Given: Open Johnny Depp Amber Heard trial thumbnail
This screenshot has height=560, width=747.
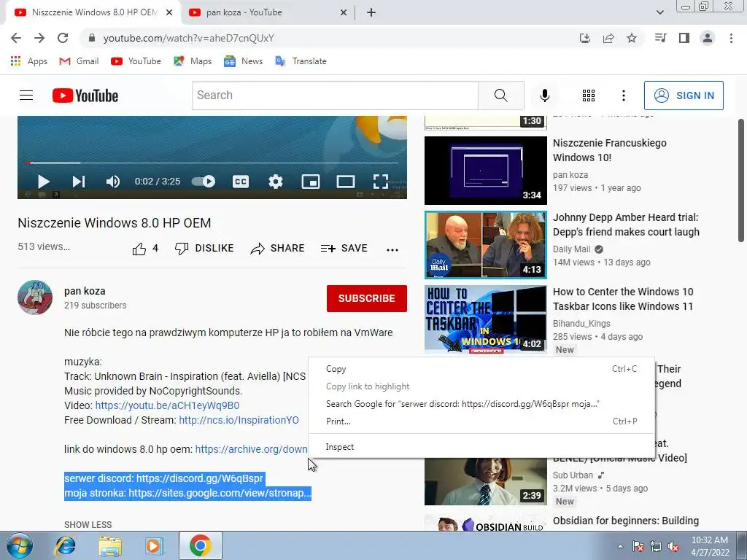Looking at the screenshot, I should pyautogui.click(x=485, y=245).
